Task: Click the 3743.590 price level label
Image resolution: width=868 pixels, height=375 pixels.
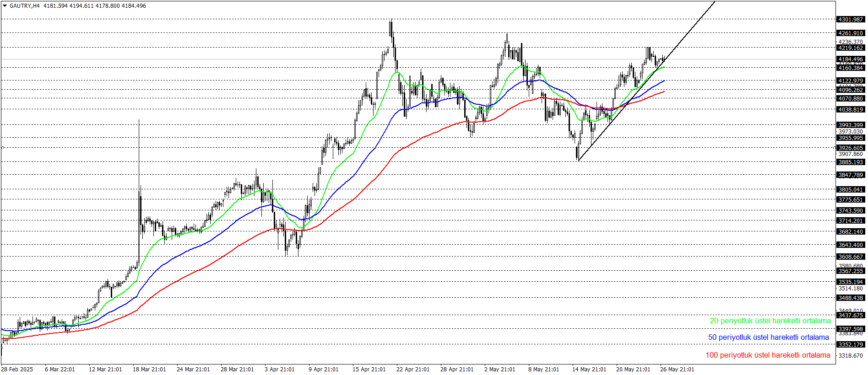Action: coord(851,211)
